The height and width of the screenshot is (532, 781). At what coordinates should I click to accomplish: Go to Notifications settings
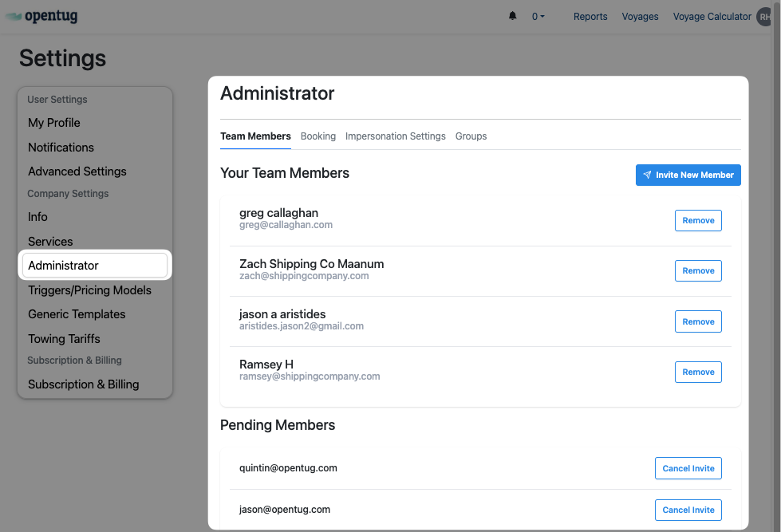point(61,148)
